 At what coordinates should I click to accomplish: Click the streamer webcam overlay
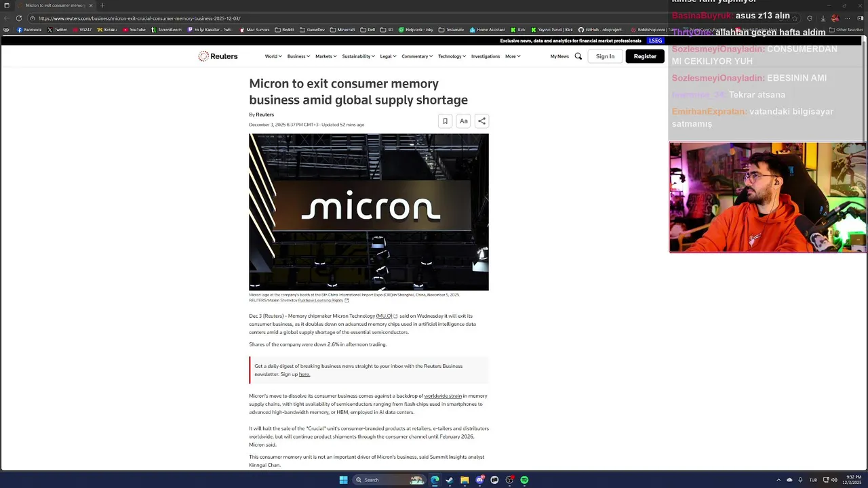click(x=768, y=197)
